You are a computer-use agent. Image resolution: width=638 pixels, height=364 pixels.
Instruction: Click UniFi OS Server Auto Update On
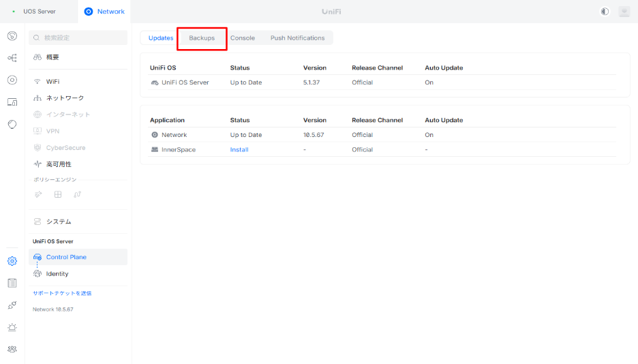pyautogui.click(x=429, y=82)
